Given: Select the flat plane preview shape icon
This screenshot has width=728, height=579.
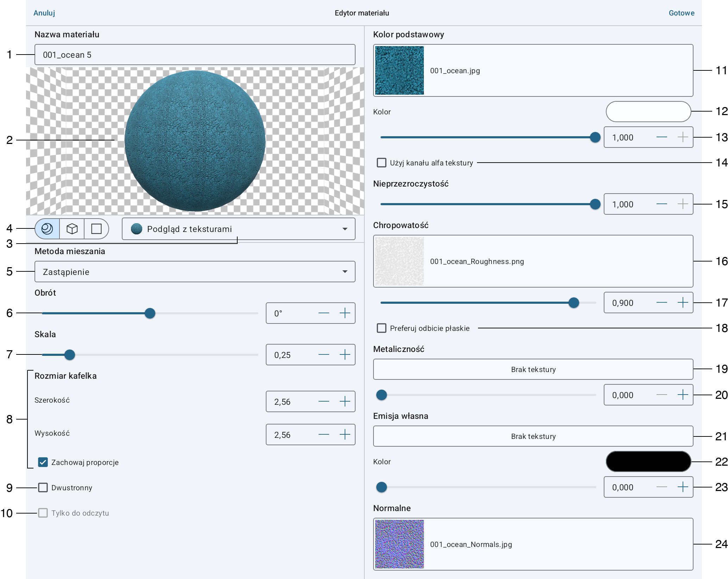Looking at the screenshot, I should 96,229.
